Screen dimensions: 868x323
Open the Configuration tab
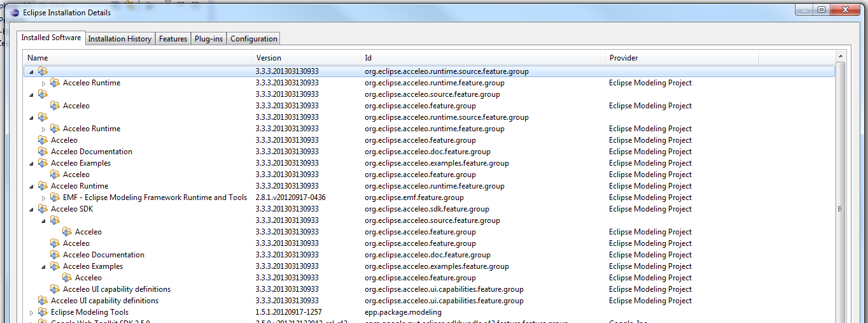pyautogui.click(x=254, y=39)
